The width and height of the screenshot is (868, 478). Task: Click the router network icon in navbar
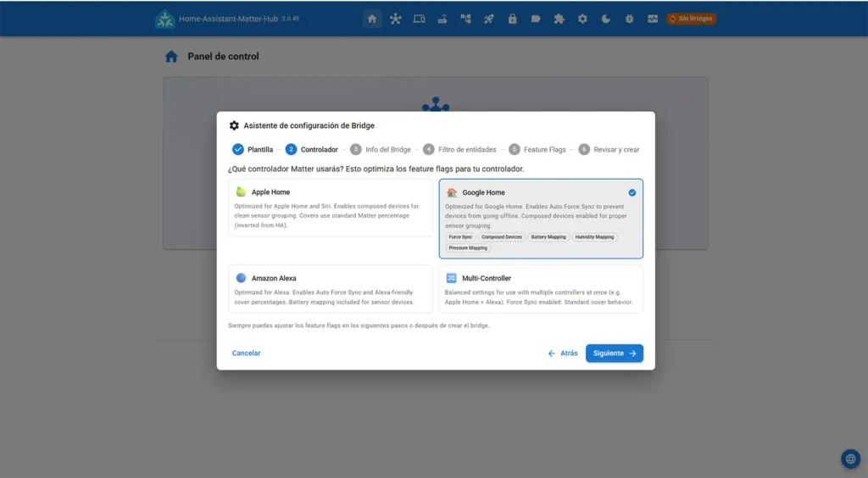442,19
